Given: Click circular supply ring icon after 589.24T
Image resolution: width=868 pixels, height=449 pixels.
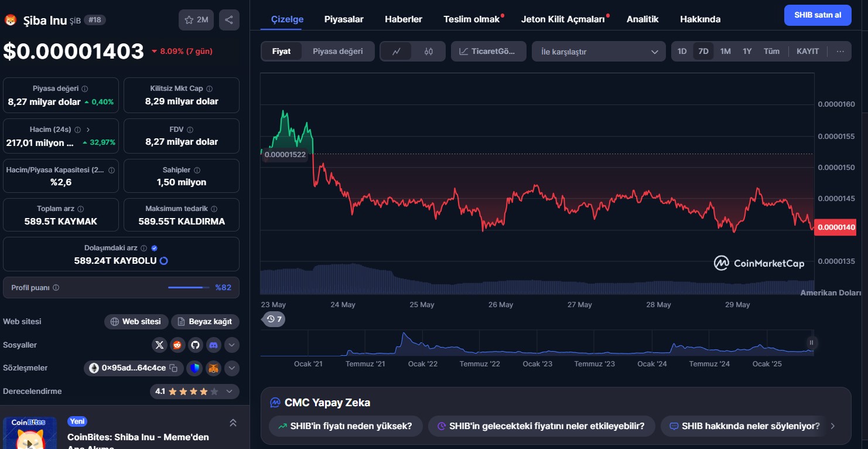Looking at the screenshot, I should (x=164, y=261).
